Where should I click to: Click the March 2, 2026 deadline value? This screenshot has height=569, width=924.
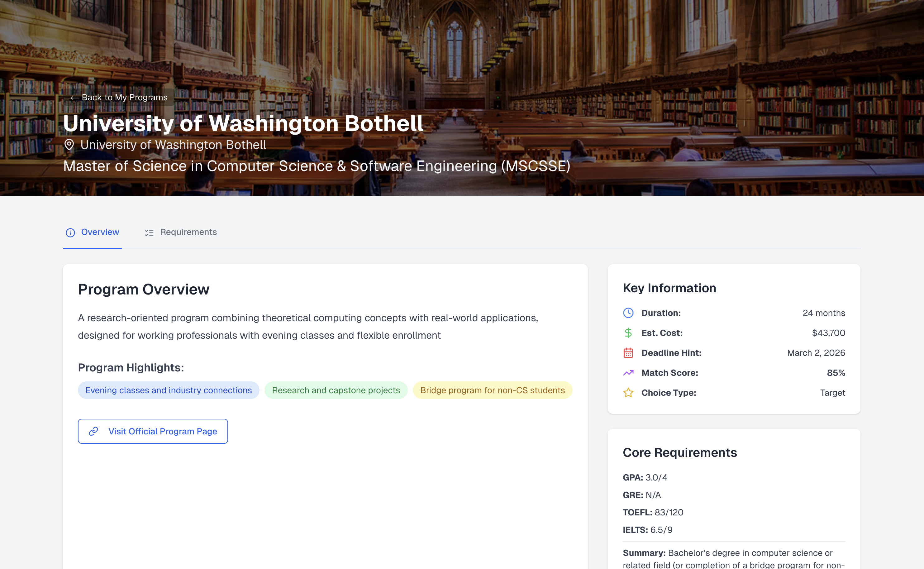(816, 353)
